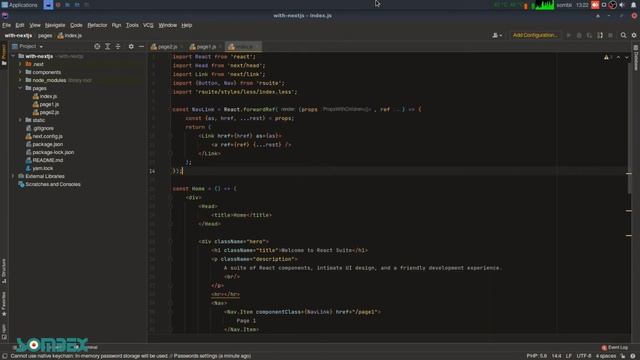Click Collapse All icon in Project panel
The height and width of the screenshot is (360, 640).
tap(118, 47)
